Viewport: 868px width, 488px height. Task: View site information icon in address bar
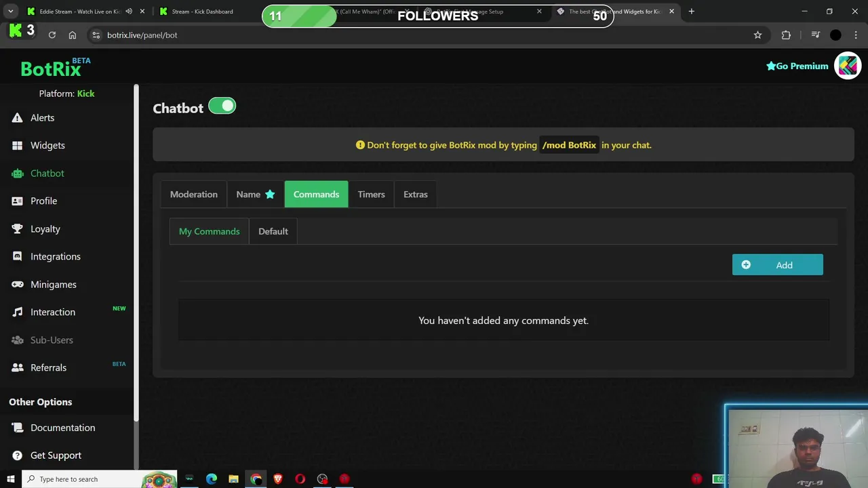96,35
